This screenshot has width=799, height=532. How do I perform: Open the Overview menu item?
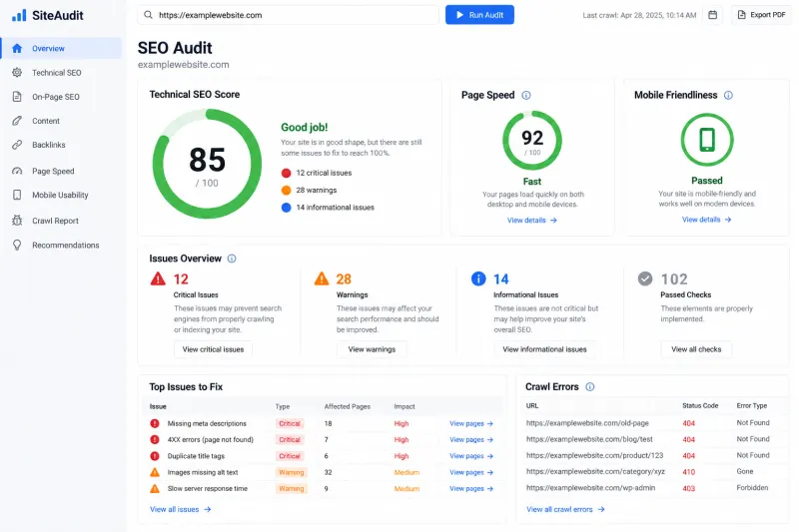pyautogui.click(x=61, y=48)
